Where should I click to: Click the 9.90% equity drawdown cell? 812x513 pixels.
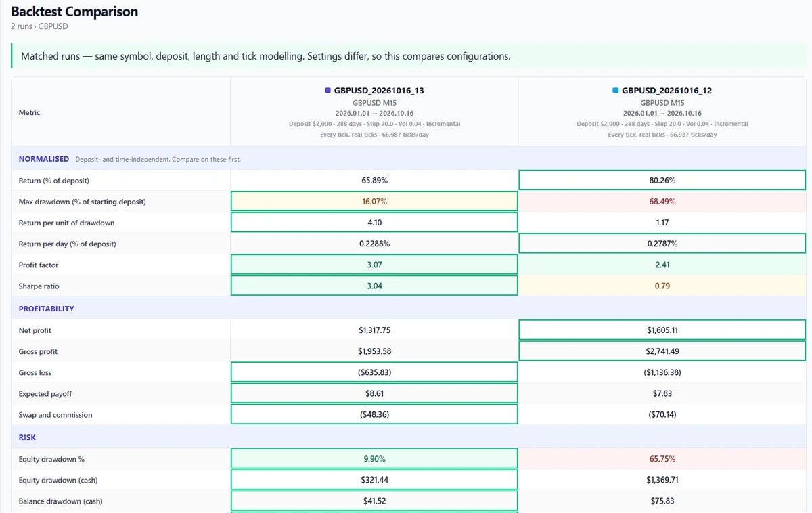point(374,459)
